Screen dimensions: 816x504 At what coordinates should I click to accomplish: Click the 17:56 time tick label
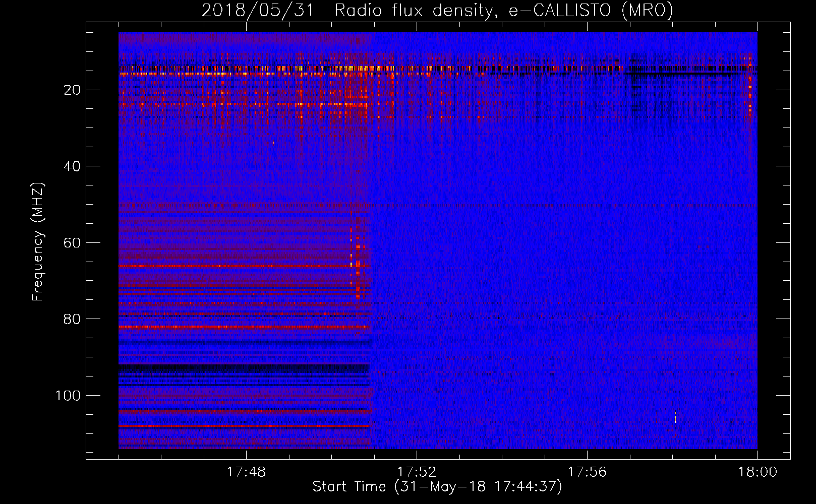tap(587, 472)
